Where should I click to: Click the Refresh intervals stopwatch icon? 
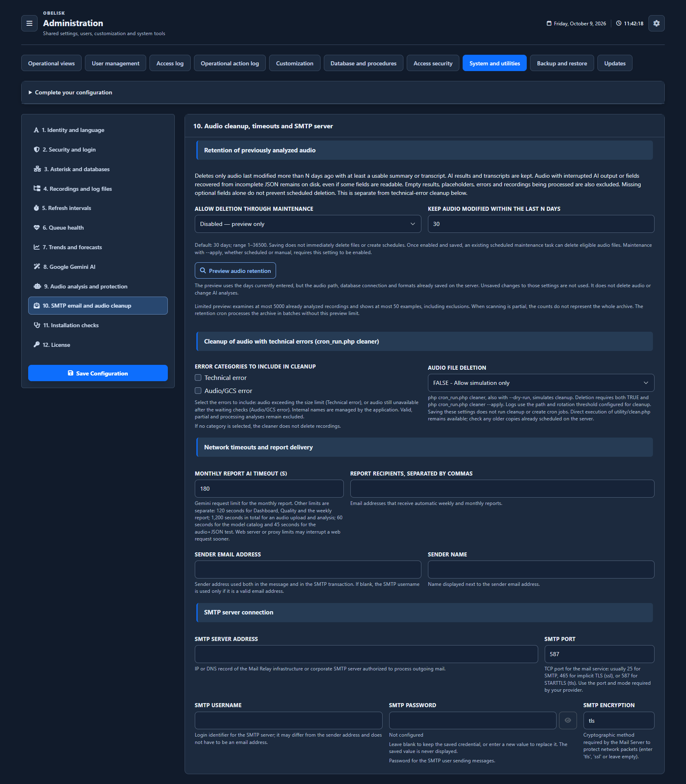pos(36,208)
